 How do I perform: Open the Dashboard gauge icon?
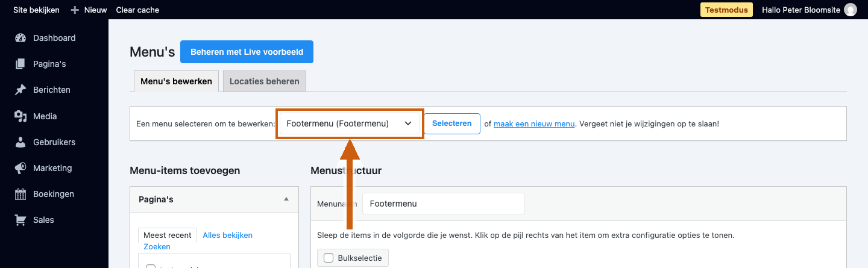pos(20,38)
